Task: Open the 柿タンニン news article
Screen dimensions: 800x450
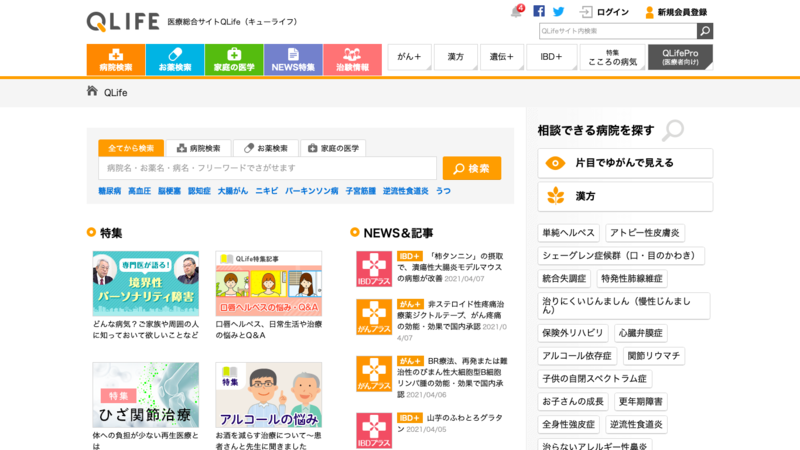Action: coord(450,267)
